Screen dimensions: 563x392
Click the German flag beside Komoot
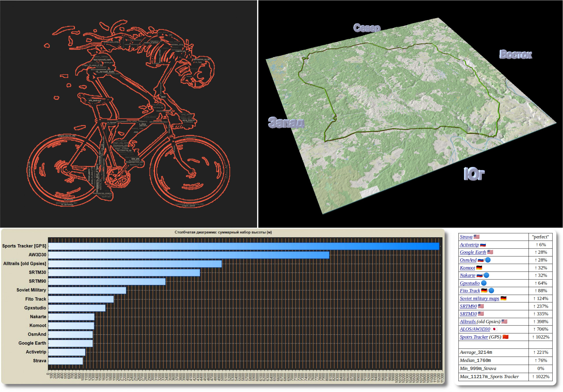coord(479,268)
